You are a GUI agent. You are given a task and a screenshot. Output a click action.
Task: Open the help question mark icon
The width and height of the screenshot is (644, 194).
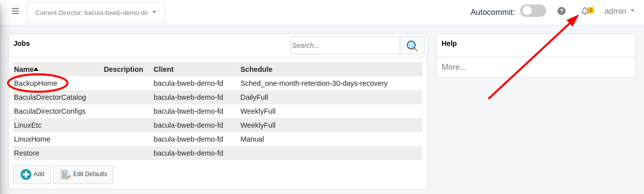pyautogui.click(x=562, y=11)
